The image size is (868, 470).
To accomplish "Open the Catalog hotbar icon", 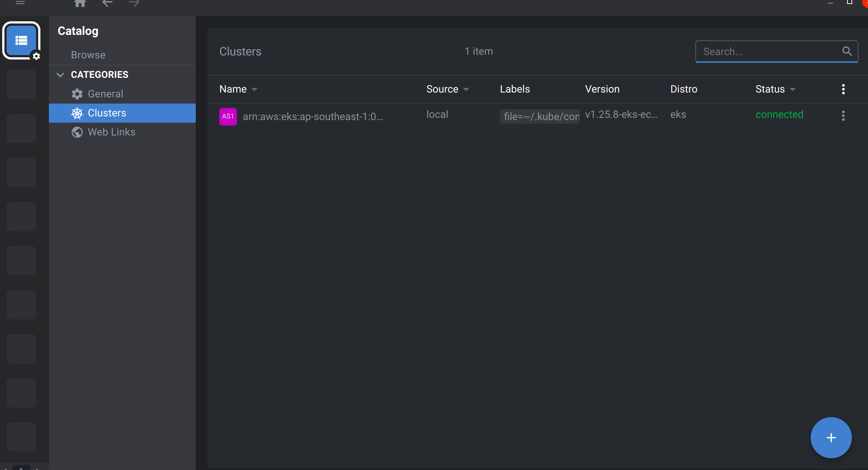I will tap(21, 40).
